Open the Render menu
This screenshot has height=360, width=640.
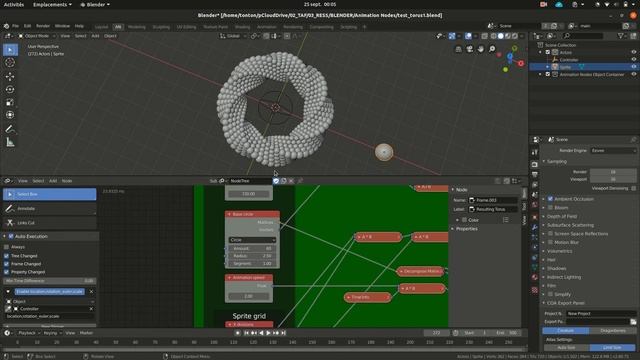(x=43, y=26)
